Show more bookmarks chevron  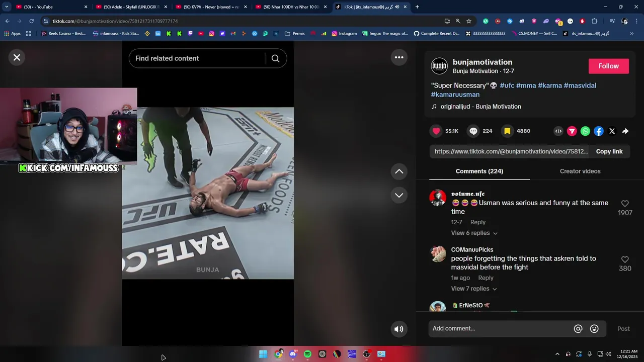[631, 34]
